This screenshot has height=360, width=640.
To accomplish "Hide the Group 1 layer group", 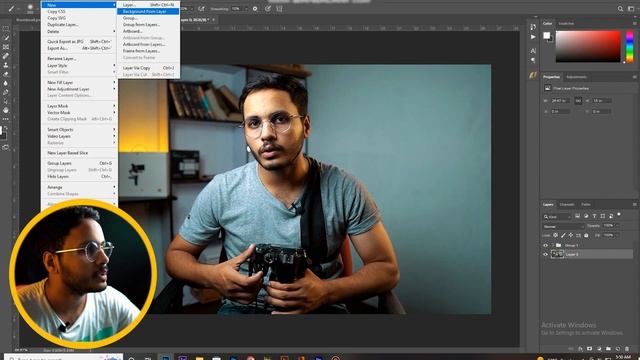I will (x=545, y=245).
